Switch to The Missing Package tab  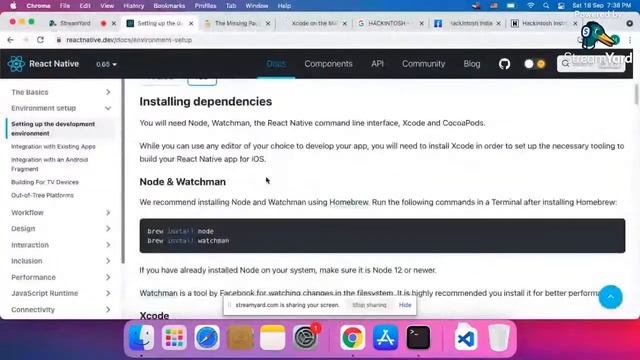237,23
